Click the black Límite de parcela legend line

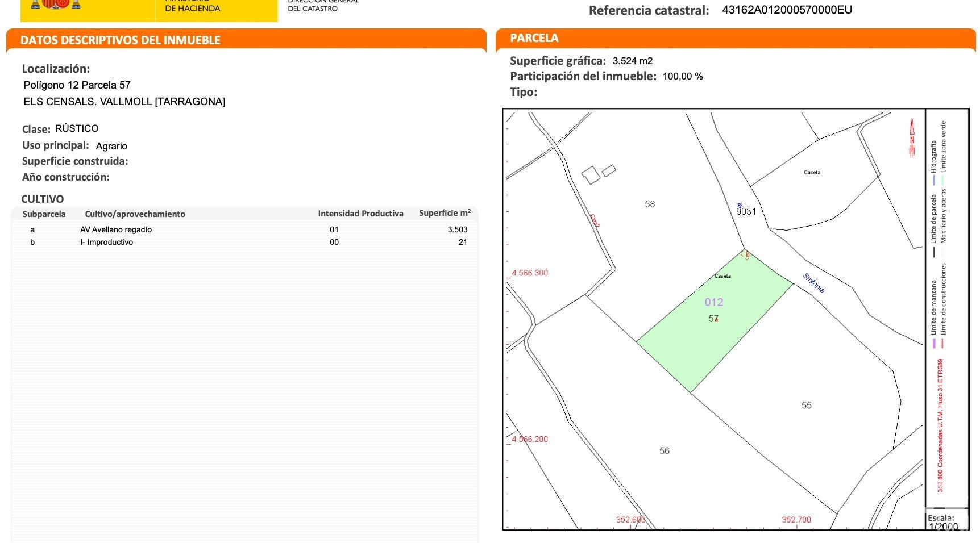pyautogui.click(x=933, y=252)
